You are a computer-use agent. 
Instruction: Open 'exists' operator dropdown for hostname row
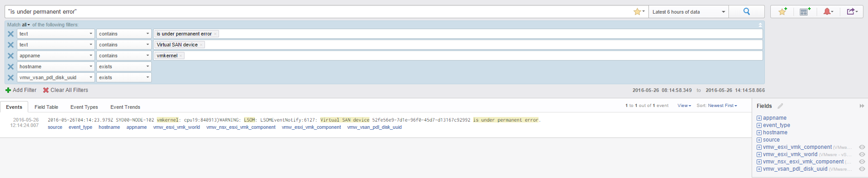124,66
